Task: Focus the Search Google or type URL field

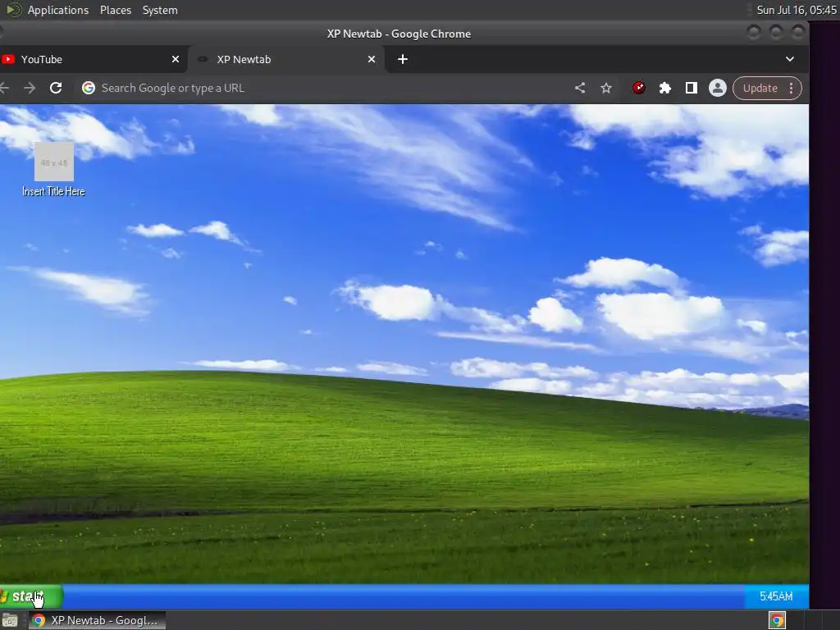Action: point(322,88)
